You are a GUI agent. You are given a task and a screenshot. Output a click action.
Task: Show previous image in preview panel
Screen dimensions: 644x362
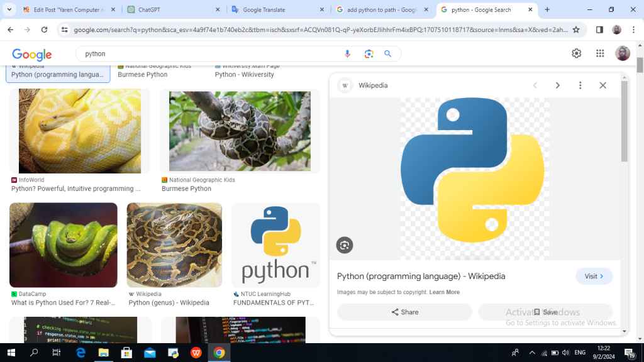(535, 85)
